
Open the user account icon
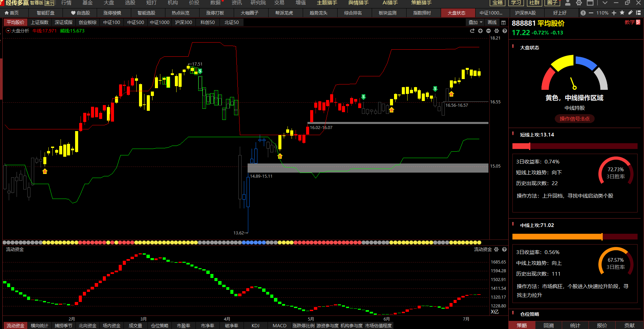(568, 3)
